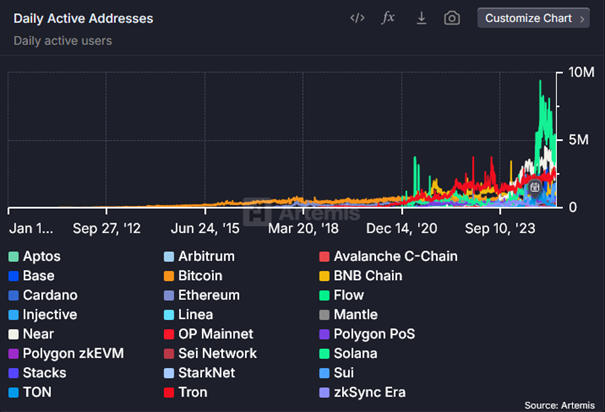Click the Mar 20, '18 axis label
The image size is (605, 412).
click(303, 228)
